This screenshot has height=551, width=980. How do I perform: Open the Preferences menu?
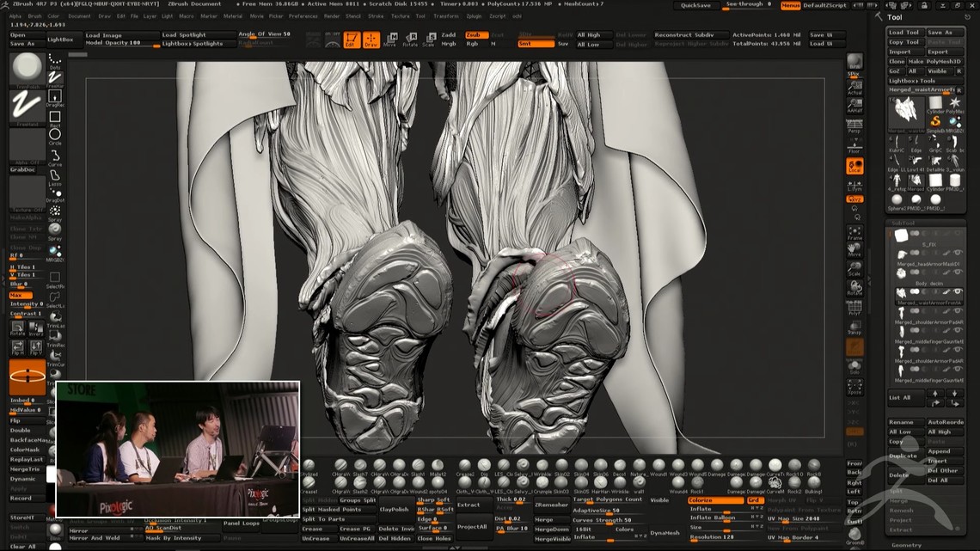point(303,16)
